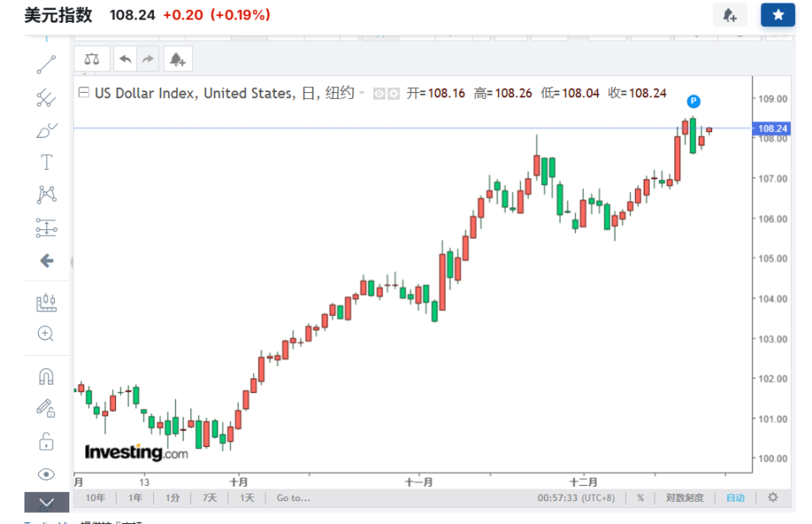The height and width of the screenshot is (524, 812).
Task: Set time range to 1年
Action: click(135, 498)
